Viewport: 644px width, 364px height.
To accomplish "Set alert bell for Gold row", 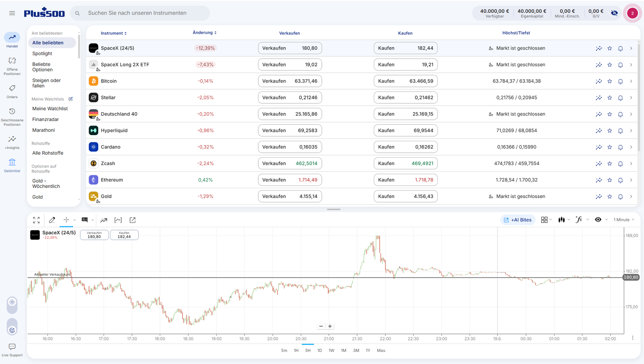I will point(620,197).
